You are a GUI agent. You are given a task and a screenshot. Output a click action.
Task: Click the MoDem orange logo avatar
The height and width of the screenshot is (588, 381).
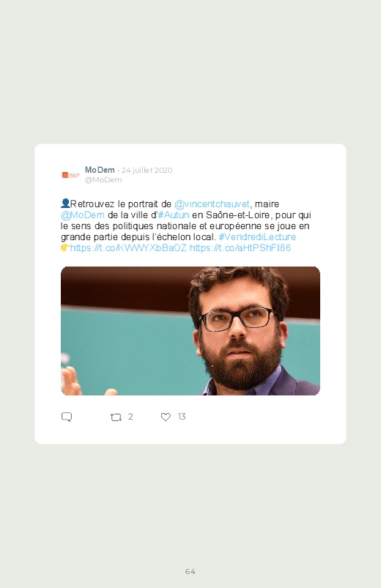(70, 175)
